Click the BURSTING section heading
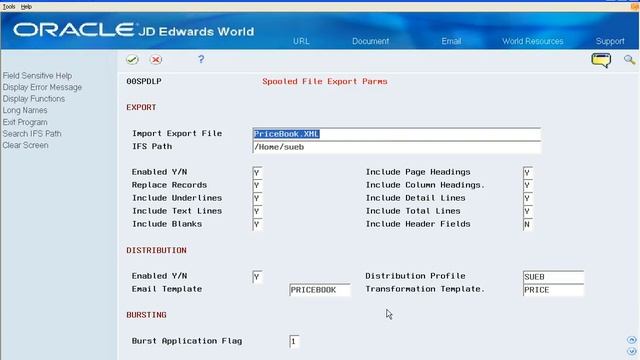The height and width of the screenshot is (360, 640). pos(146,315)
